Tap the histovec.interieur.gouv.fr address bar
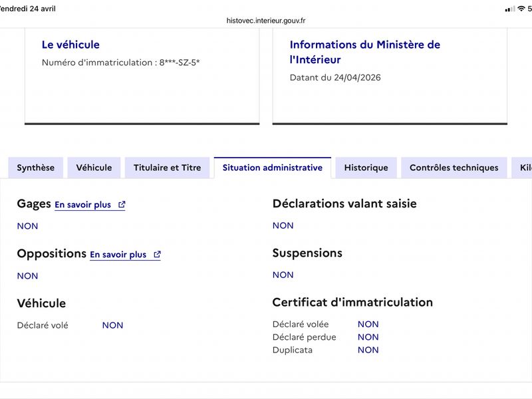 (x=266, y=21)
